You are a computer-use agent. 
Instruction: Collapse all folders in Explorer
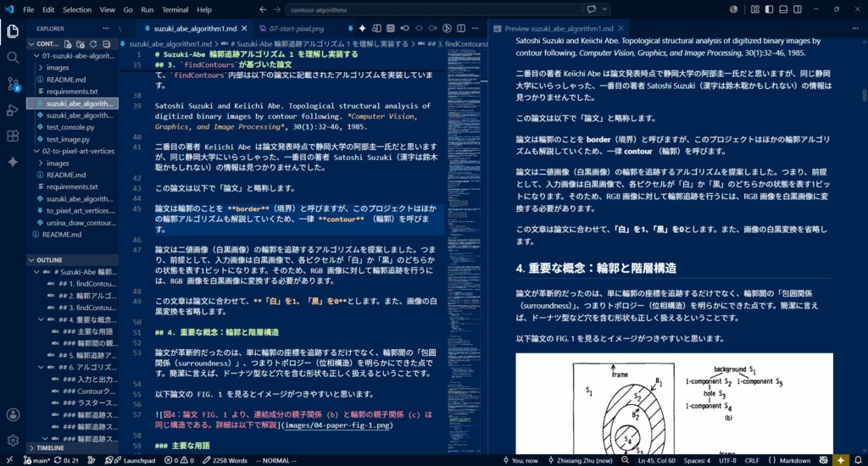106,44
